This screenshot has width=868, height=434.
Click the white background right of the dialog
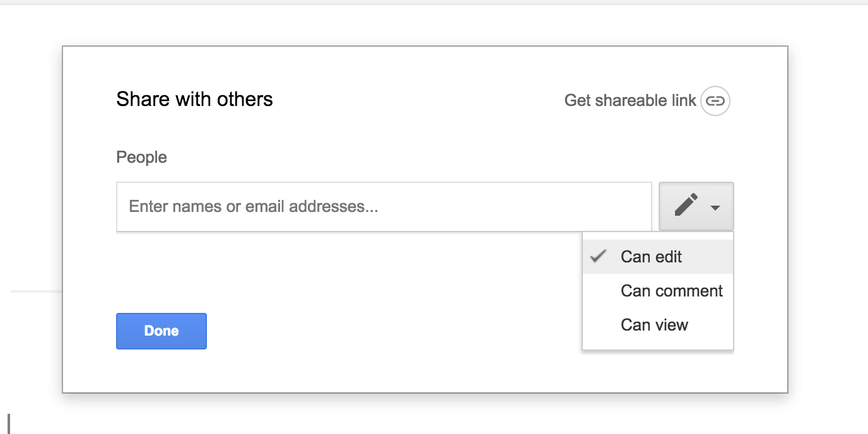tap(826, 221)
